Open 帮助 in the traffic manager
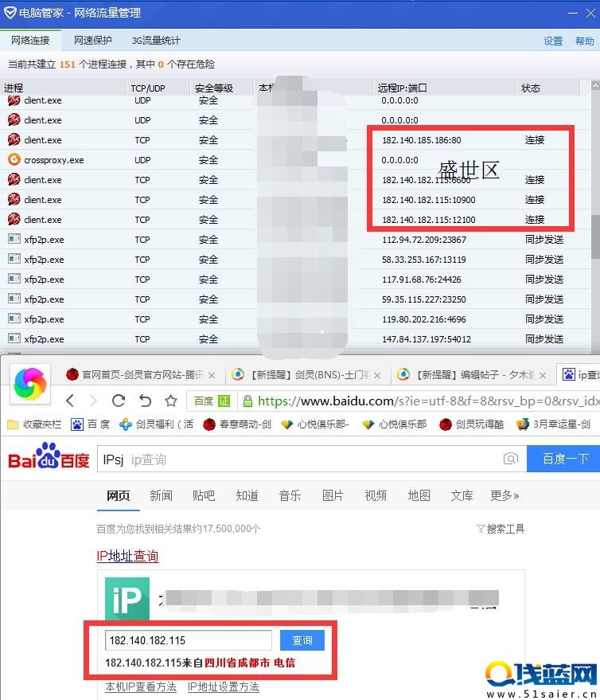This screenshot has height=700, width=600. tap(584, 41)
